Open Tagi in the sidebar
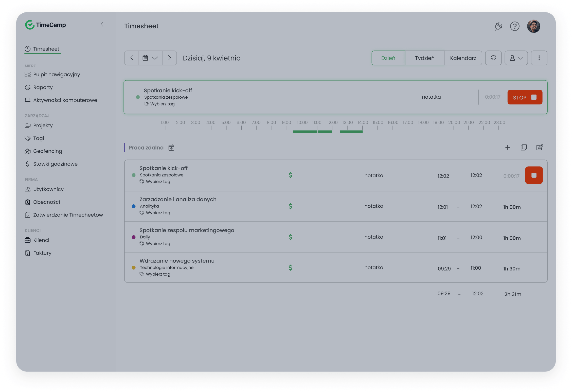 (34, 138)
